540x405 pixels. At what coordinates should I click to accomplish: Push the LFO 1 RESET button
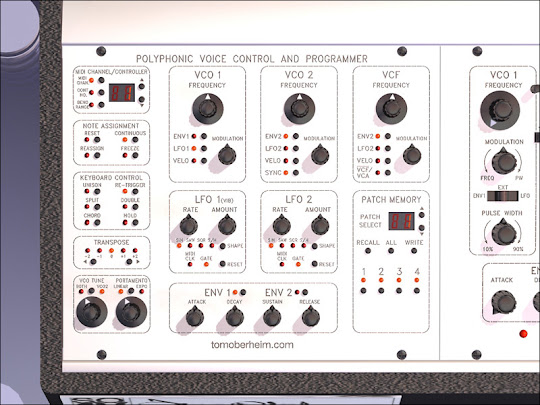click(223, 264)
